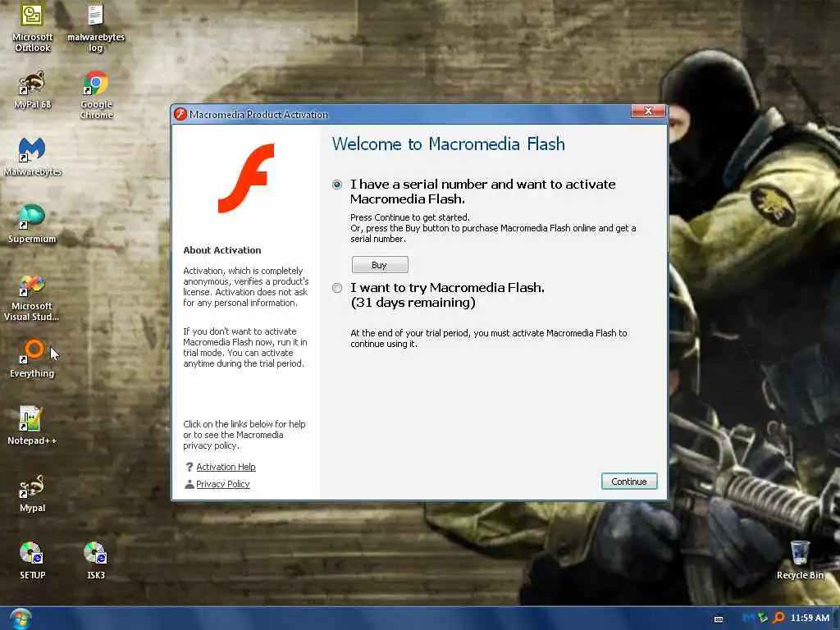840x630 pixels.
Task: Choose 'I have a serial number' option
Action: click(x=337, y=185)
